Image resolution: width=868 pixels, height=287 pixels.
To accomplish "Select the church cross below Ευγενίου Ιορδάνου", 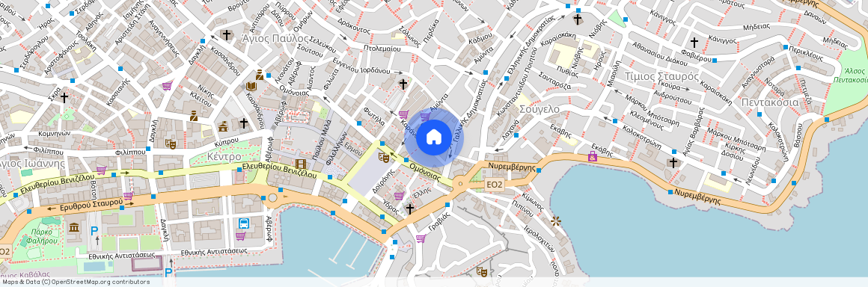I will [403, 84].
